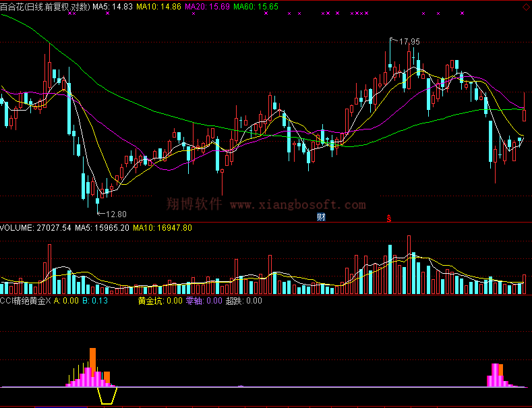The image size is (532, 408).
Task: Click volume MA5: 15965.20 label
Action: [102, 228]
